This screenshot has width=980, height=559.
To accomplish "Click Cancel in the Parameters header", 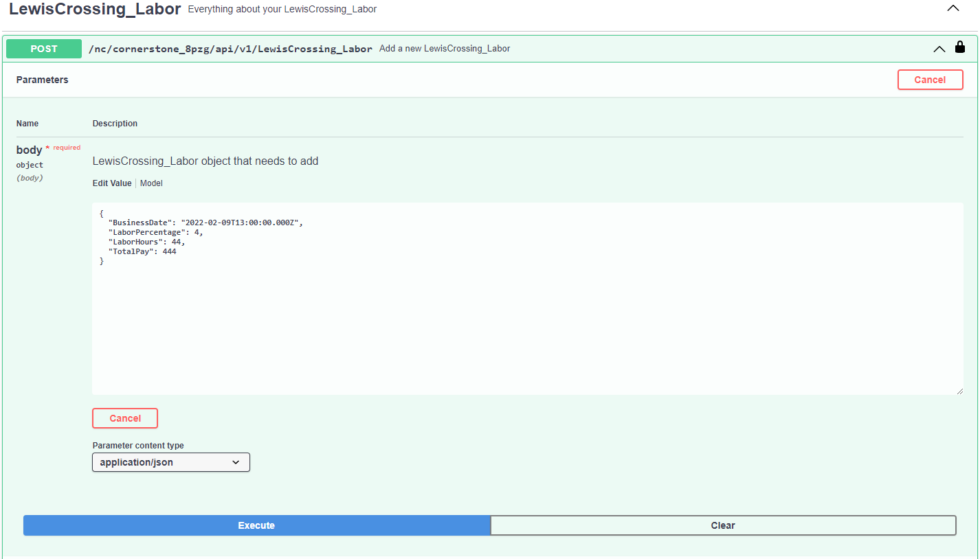I will (930, 79).
